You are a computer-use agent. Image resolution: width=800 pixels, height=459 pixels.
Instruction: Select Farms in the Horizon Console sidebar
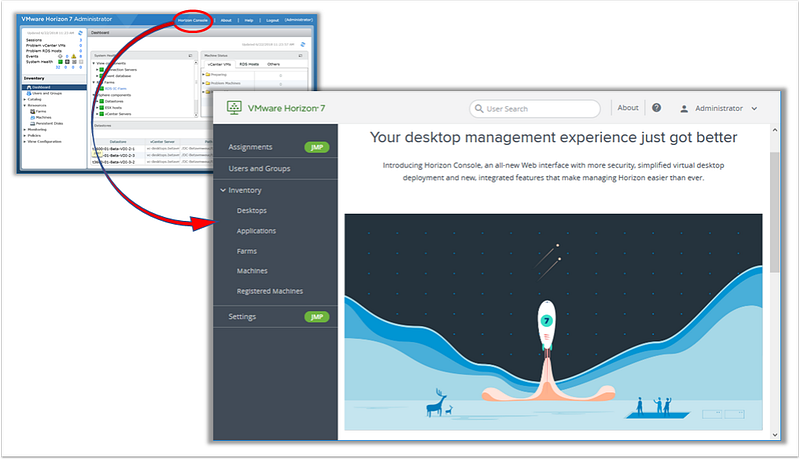[246, 251]
